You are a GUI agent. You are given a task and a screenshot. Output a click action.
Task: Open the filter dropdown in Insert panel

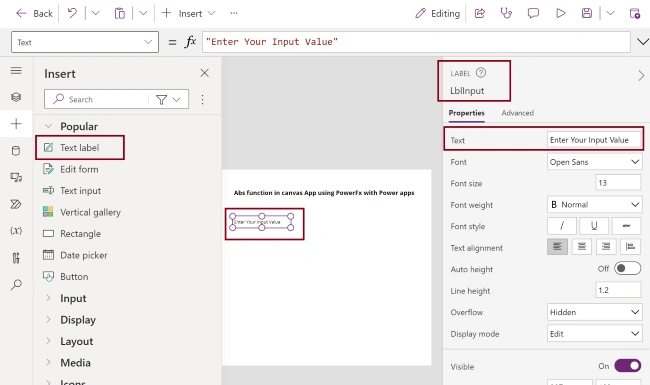tap(168, 99)
